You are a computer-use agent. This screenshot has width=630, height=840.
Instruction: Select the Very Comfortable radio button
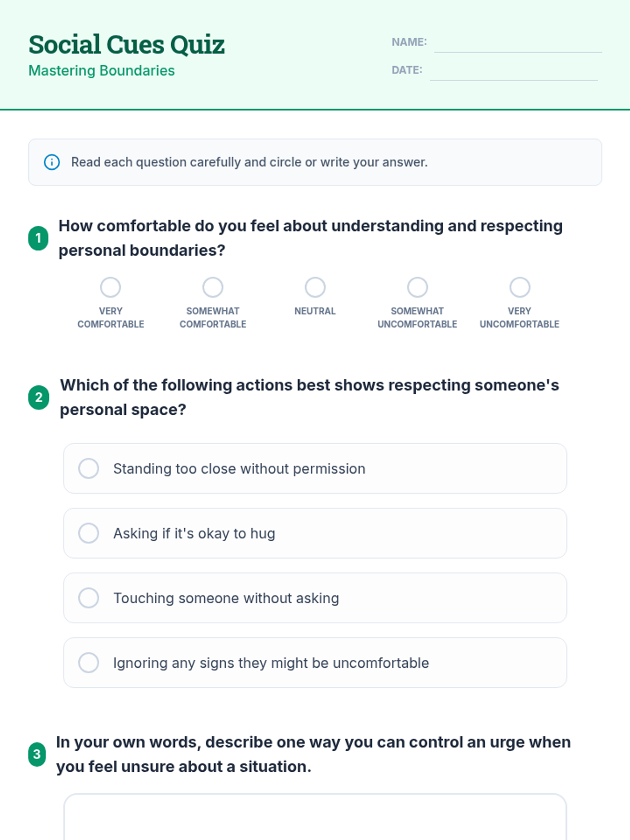click(x=110, y=287)
